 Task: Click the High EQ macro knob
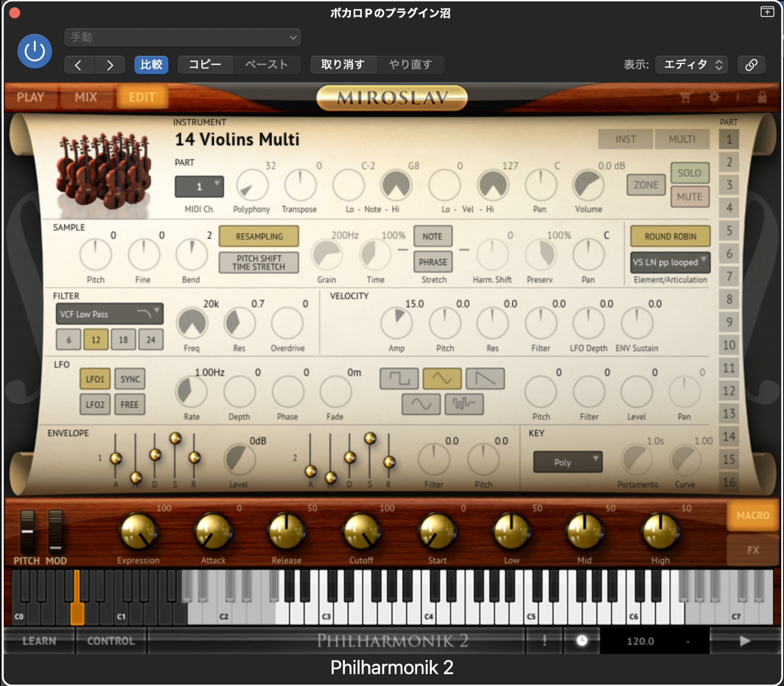[x=660, y=532]
